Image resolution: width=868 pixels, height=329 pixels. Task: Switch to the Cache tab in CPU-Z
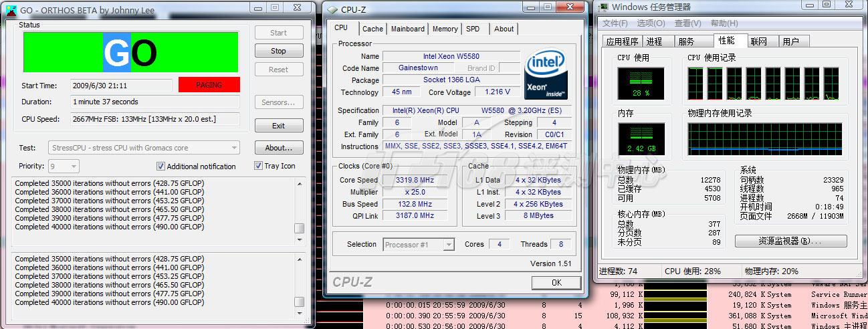372,29
